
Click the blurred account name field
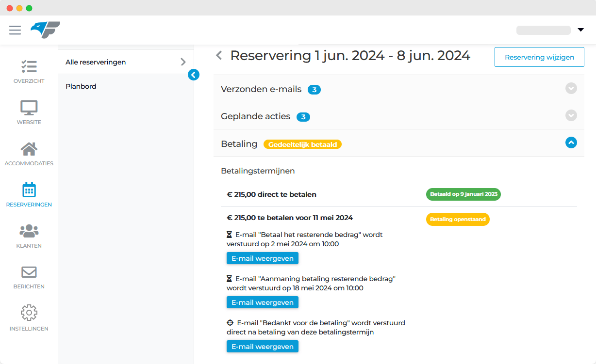(544, 30)
